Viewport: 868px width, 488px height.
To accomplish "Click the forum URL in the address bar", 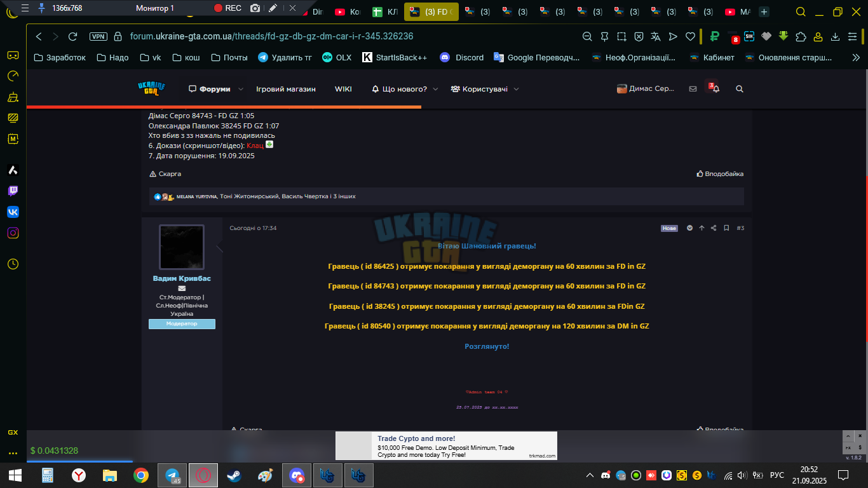I will point(271,37).
